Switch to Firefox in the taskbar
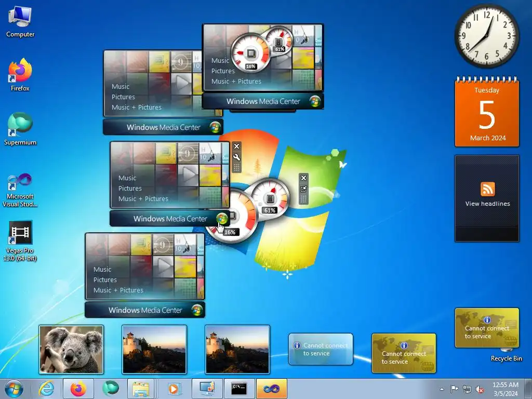Screen dimensions: 532x399 point(78,389)
